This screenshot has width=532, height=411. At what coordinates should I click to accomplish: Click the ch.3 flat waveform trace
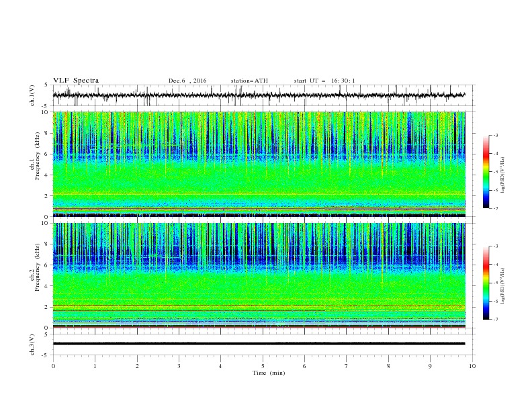click(259, 344)
